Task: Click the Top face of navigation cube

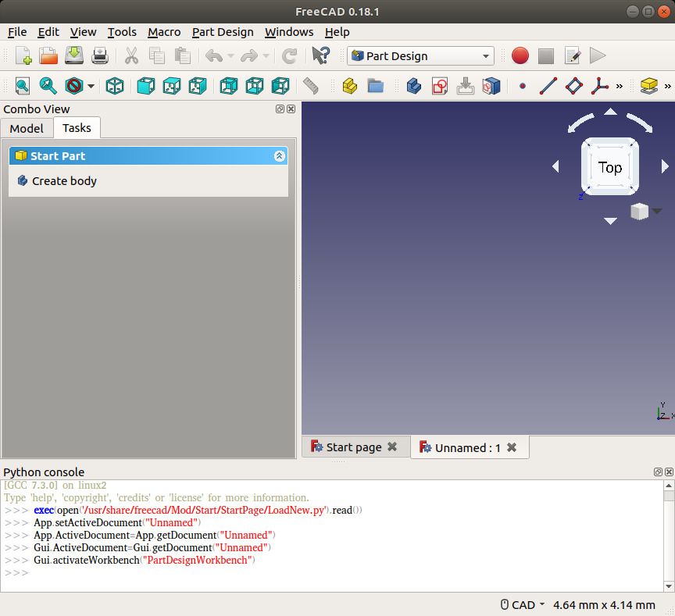Action: point(610,167)
